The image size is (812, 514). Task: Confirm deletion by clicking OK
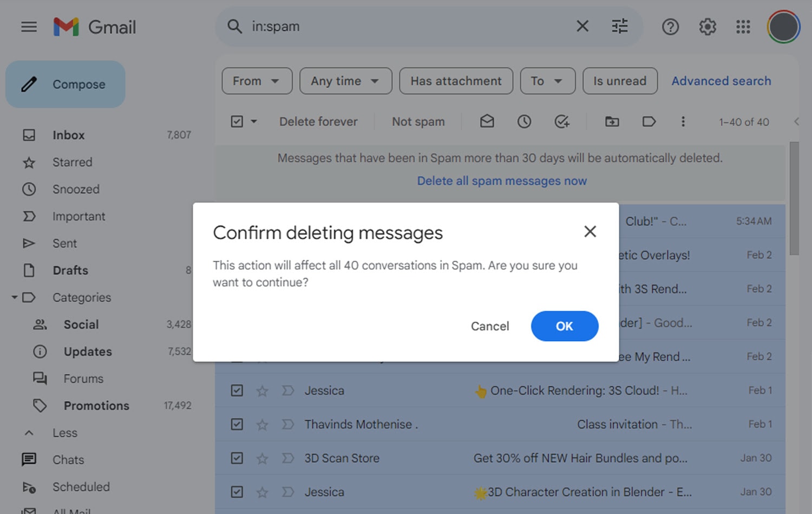pos(564,326)
